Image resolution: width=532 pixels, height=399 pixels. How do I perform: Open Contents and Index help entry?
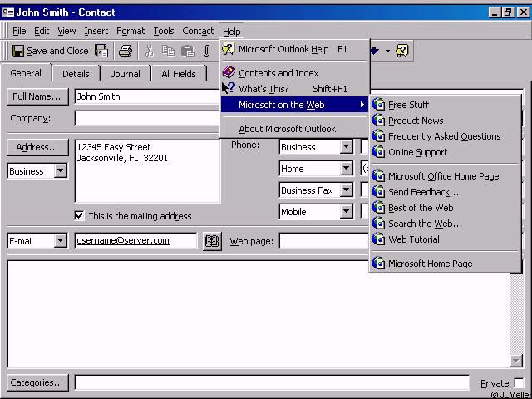click(294, 73)
